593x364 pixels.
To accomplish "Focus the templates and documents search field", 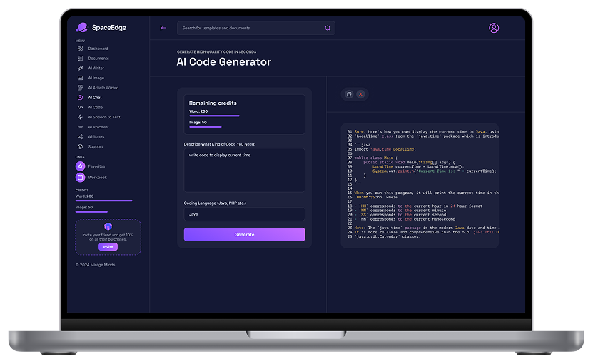I will 256,28.
